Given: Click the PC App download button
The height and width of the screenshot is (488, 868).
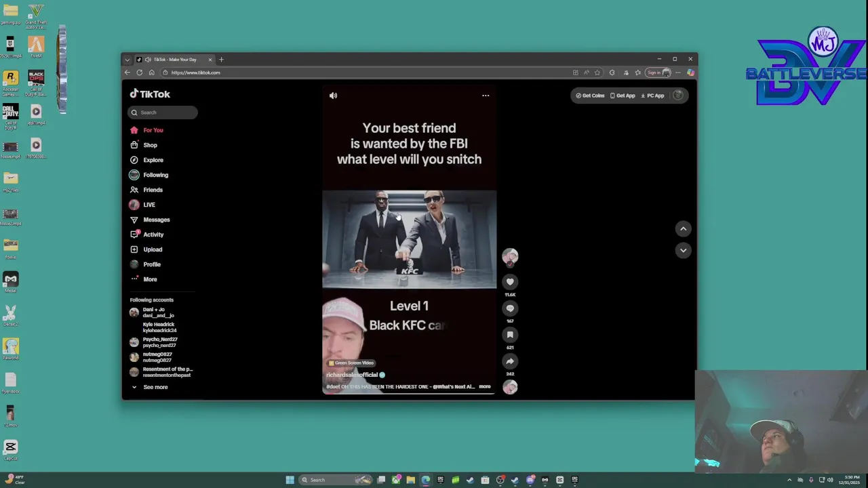Looking at the screenshot, I should pyautogui.click(x=652, y=96).
